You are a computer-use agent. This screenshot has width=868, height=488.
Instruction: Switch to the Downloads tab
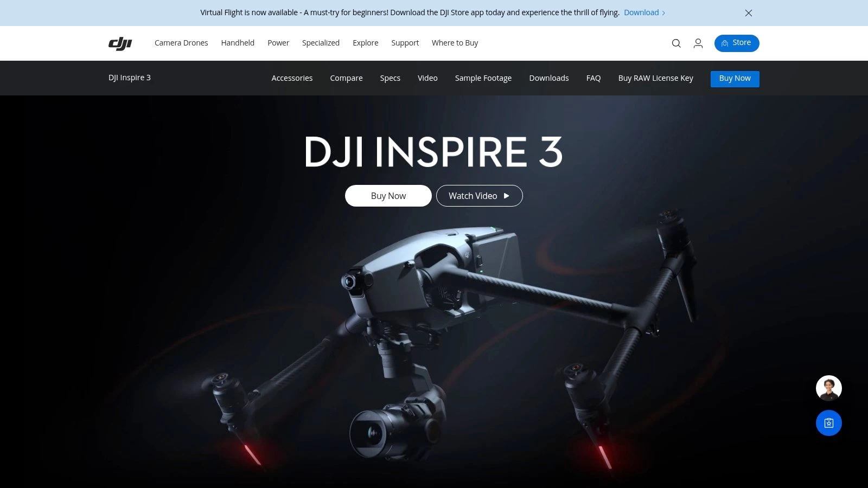click(549, 78)
